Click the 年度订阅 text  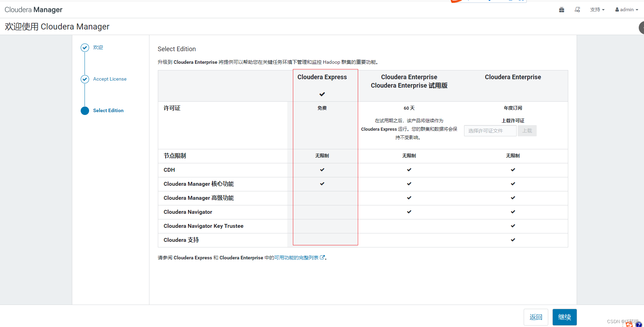pyautogui.click(x=513, y=108)
